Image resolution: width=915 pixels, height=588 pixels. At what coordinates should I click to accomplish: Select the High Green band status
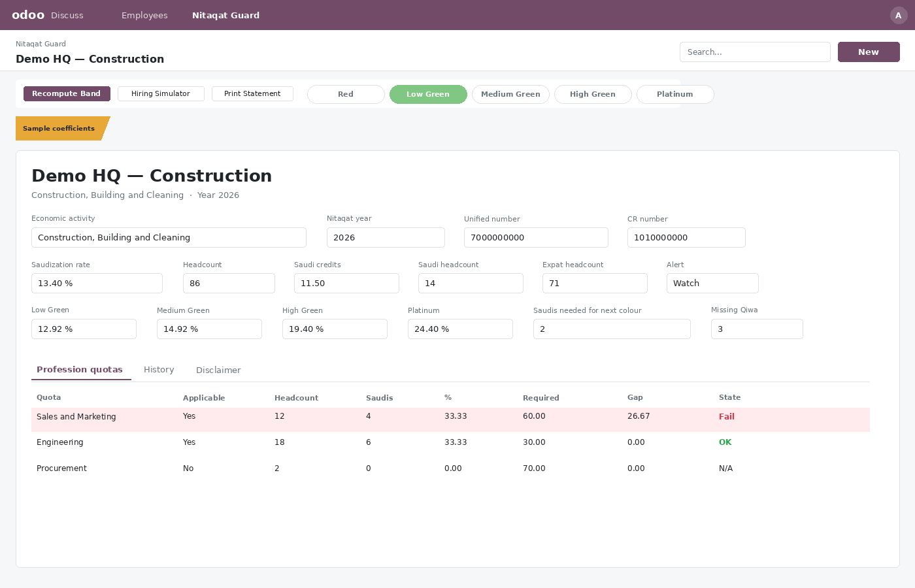[593, 94]
